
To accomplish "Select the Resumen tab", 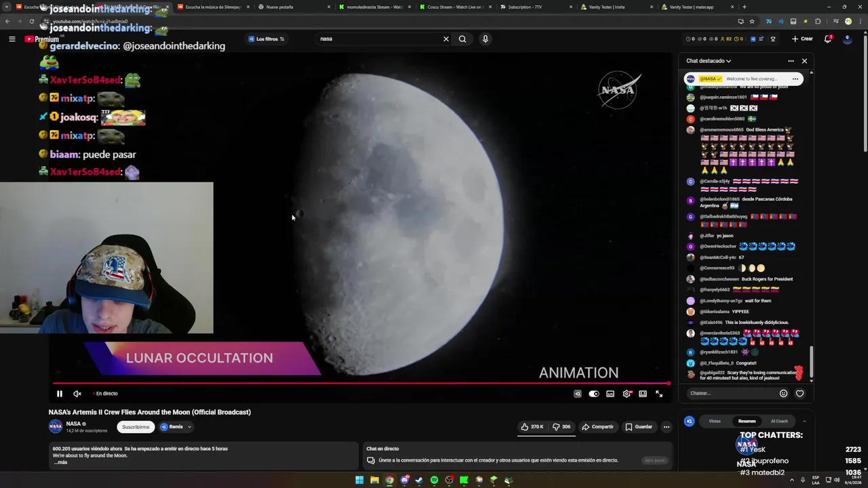I will 747,421.
